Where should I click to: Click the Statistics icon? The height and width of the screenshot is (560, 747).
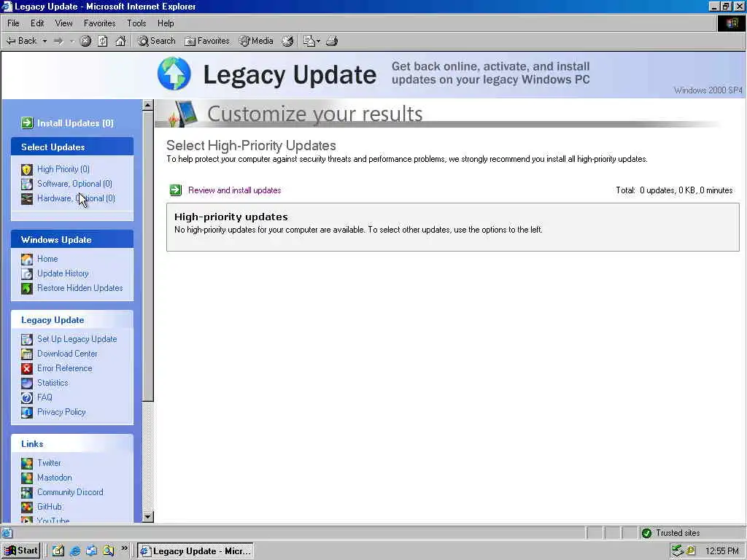pyautogui.click(x=27, y=383)
